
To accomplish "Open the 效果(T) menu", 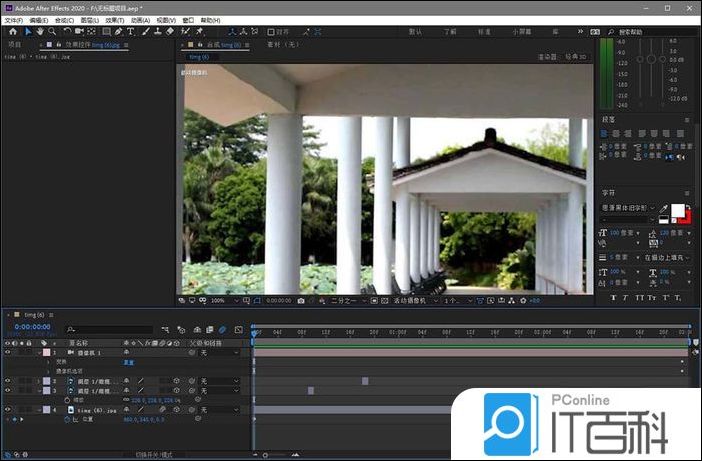I will click(113, 20).
